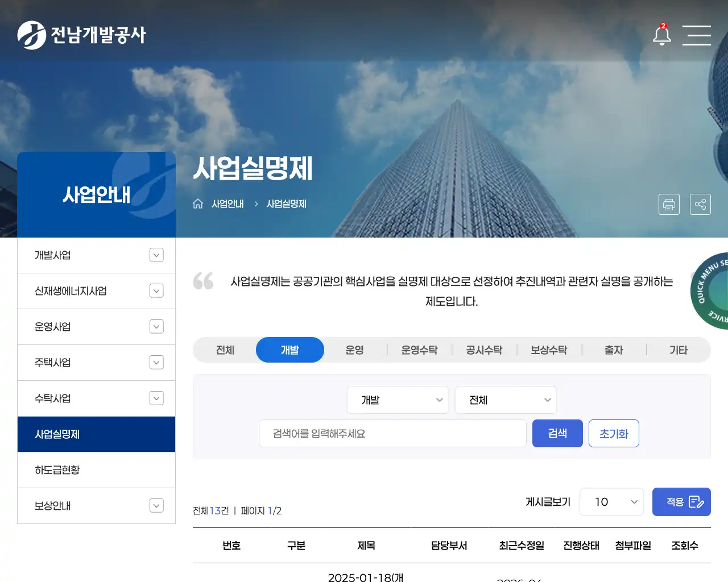Select 사업실명제 in the sidebar
Screen dimensions: 728x582
pos(96,434)
